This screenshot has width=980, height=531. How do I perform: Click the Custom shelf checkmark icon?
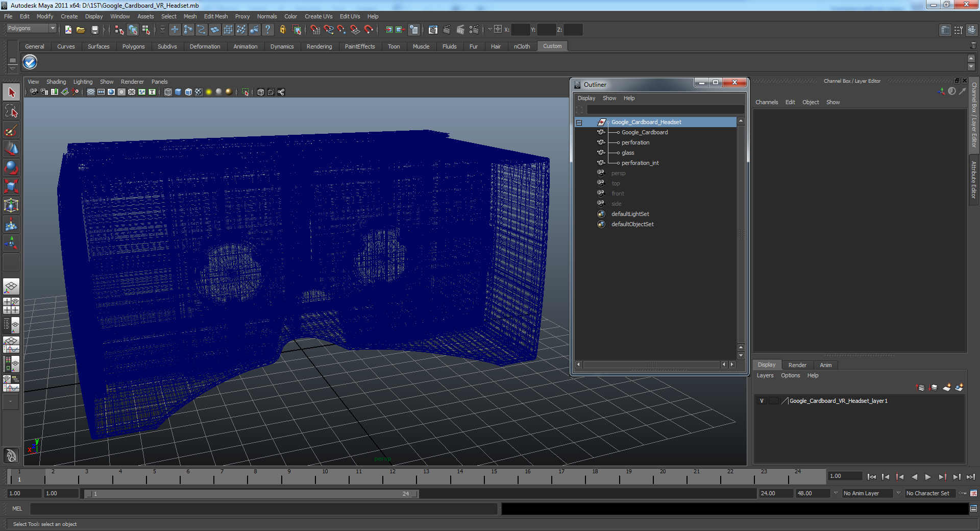[30, 62]
